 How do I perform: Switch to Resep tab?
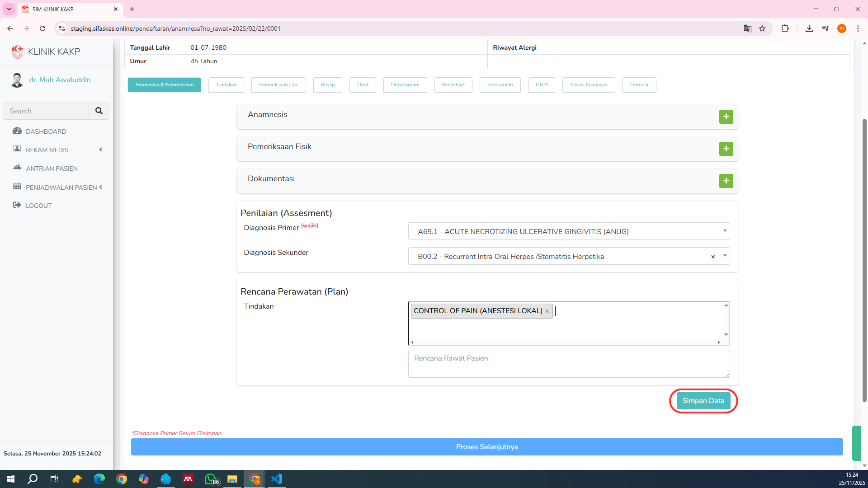point(327,85)
